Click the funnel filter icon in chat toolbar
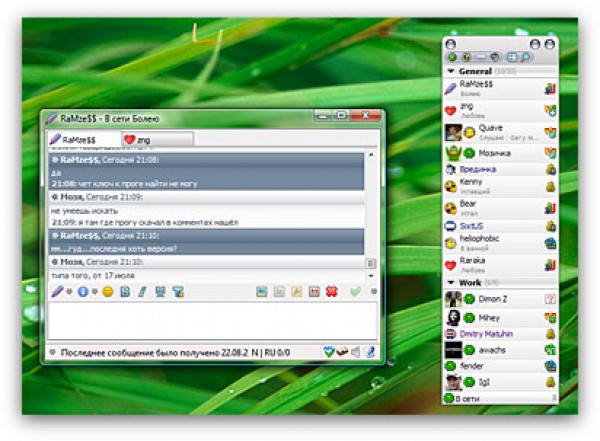 tap(178, 292)
